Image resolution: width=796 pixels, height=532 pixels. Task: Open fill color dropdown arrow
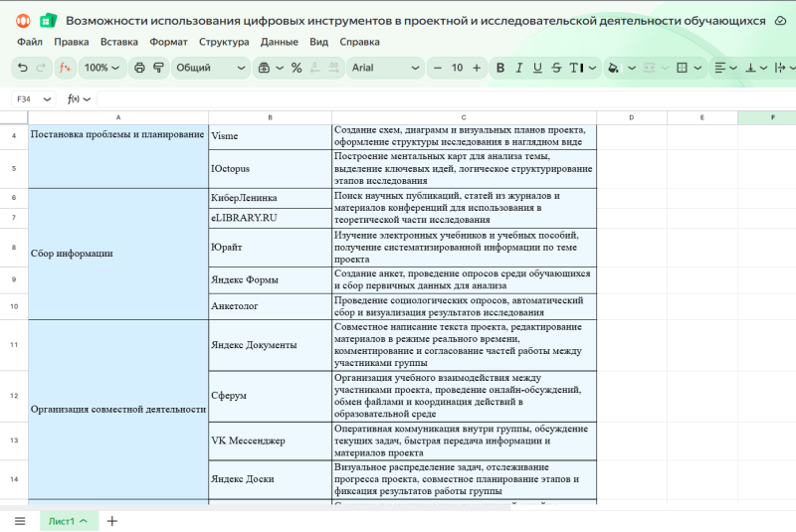[632, 68]
